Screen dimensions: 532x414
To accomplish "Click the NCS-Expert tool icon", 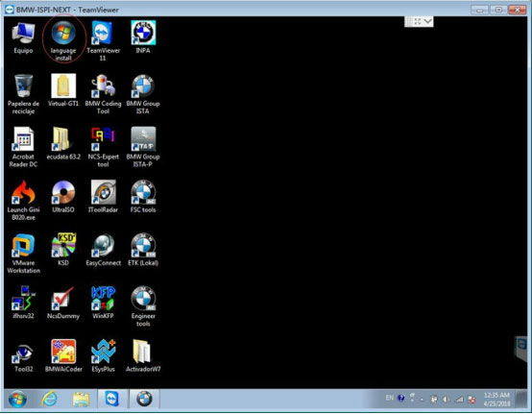I will 103,147.
